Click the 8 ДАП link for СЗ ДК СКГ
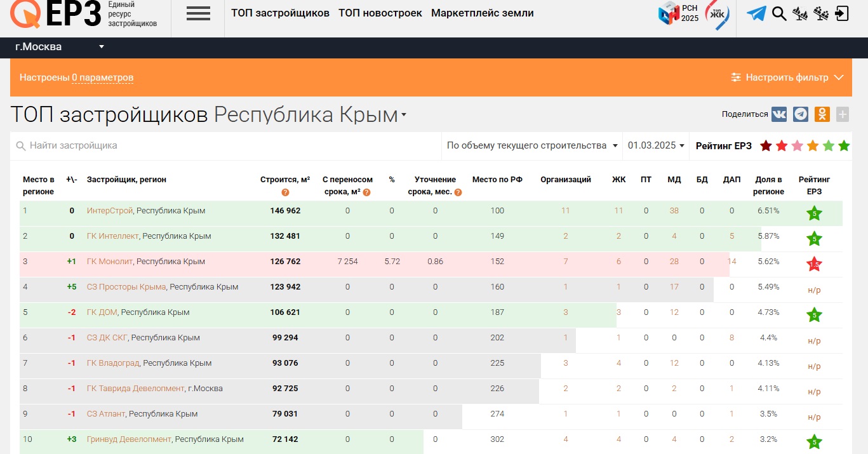The height and width of the screenshot is (454, 868). point(731,338)
